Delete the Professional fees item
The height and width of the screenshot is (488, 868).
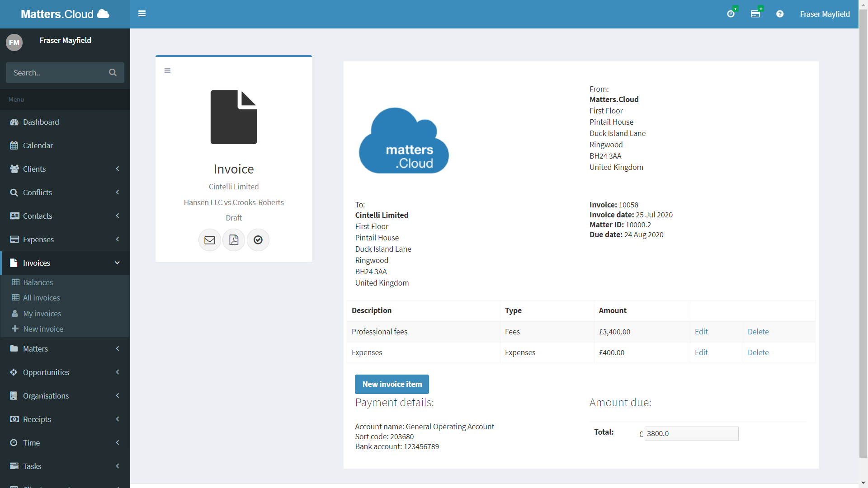[758, 332]
